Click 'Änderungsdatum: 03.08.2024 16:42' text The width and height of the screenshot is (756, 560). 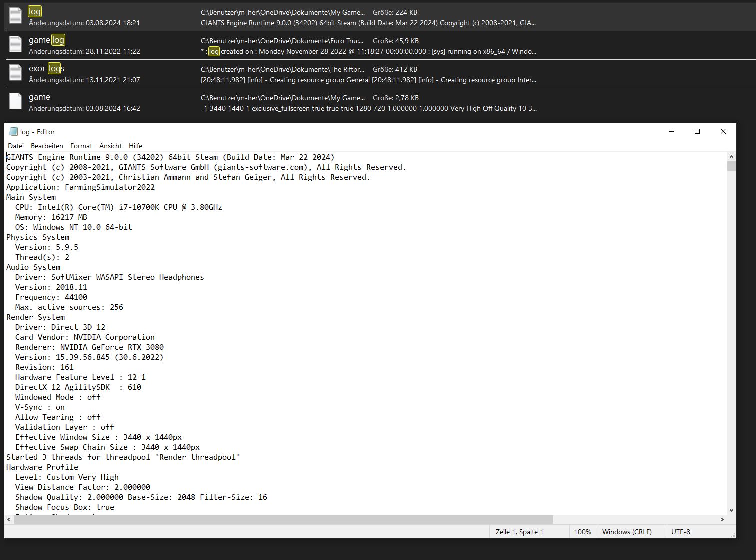[x=84, y=108]
